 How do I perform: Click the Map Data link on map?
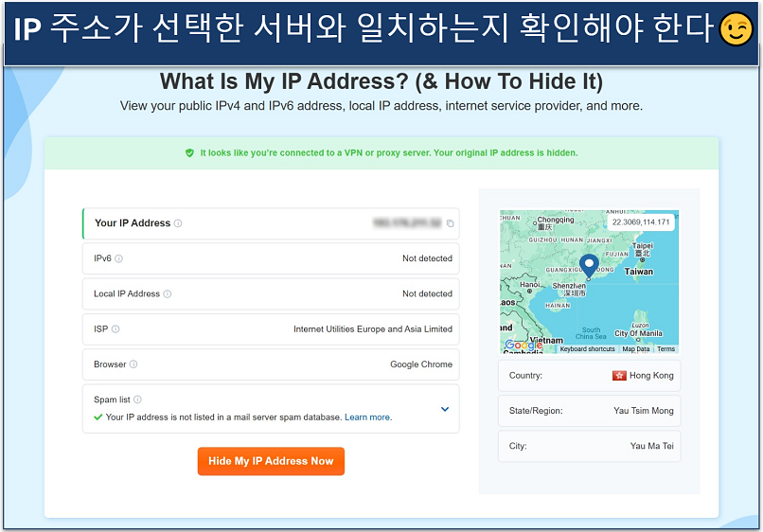pos(636,349)
